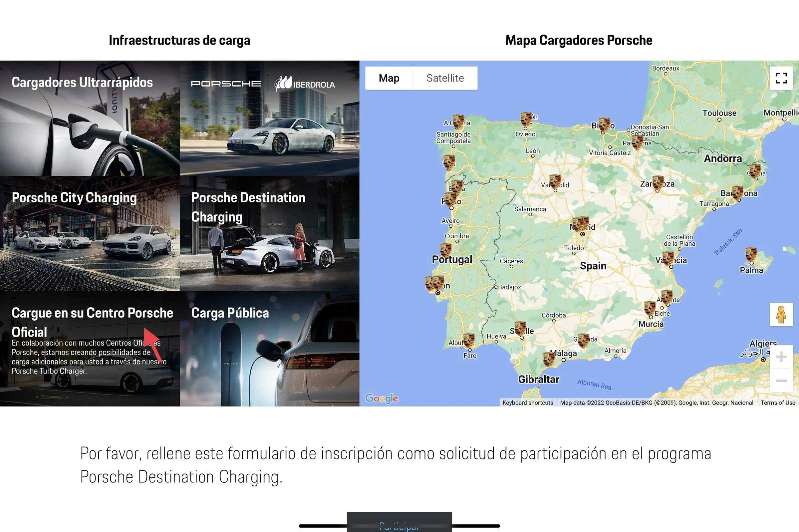Open map Terms of Use
Viewport: 799px width, 532px height.
pos(778,403)
